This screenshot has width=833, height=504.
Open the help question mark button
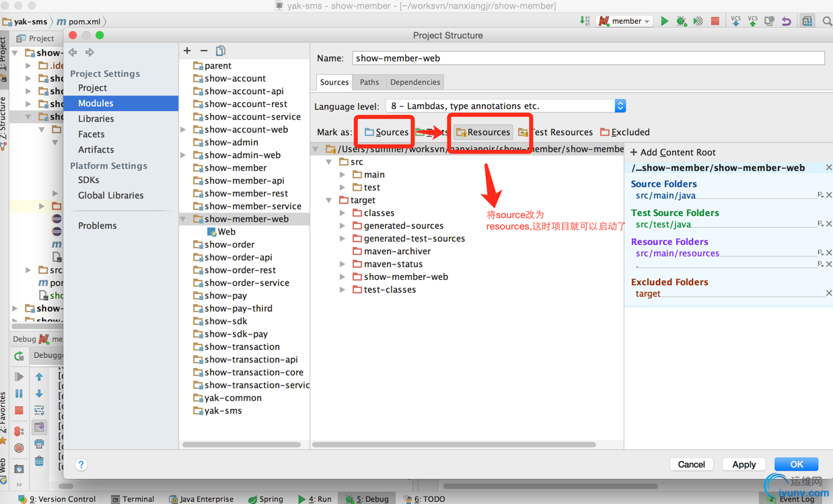point(81,464)
